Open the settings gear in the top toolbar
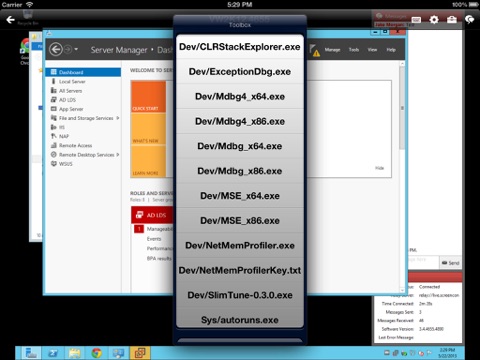 (x=434, y=20)
